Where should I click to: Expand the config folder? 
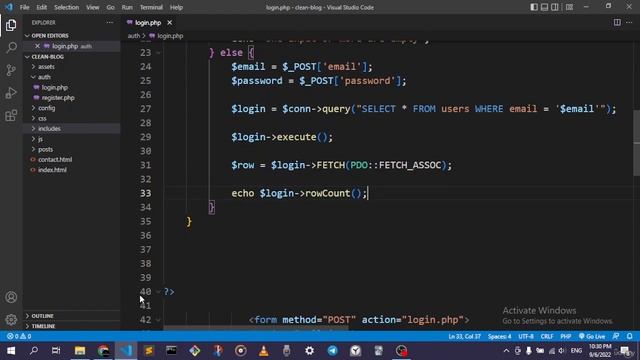[x=46, y=108]
